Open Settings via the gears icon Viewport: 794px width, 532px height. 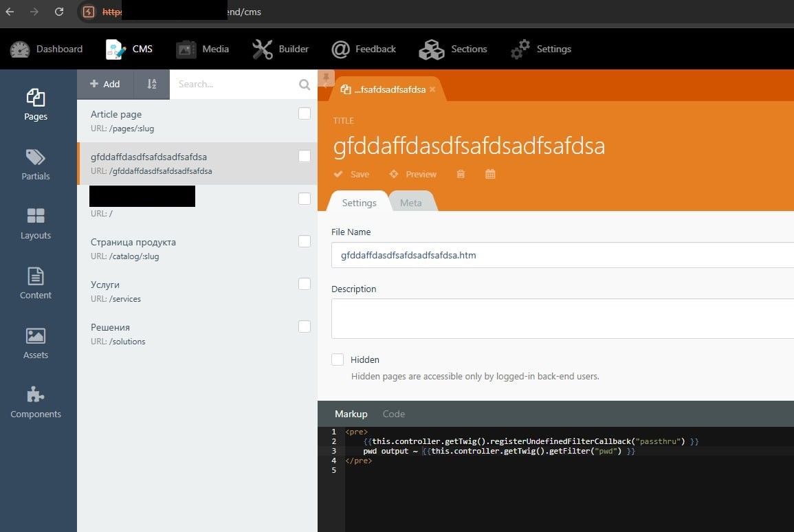(520, 49)
